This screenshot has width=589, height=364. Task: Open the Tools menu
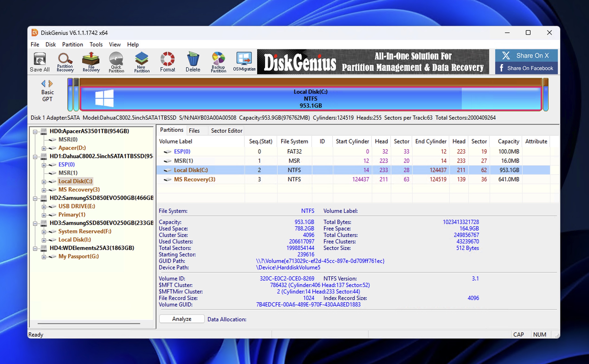pos(96,44)
